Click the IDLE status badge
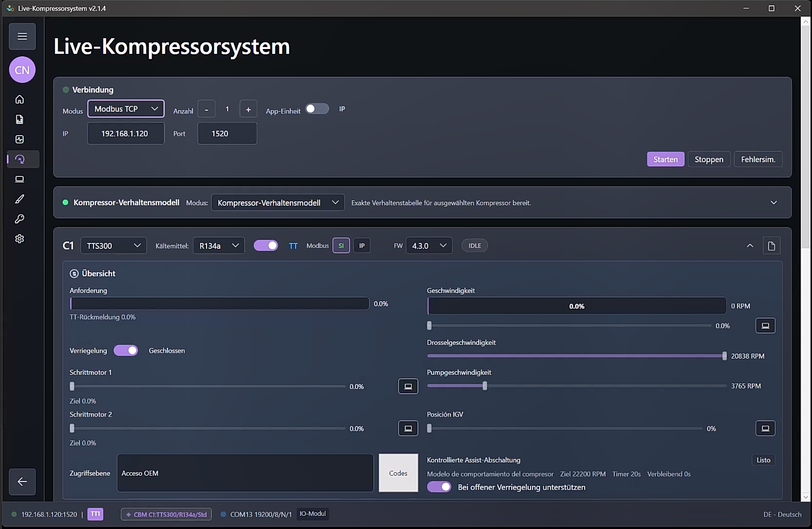The height and width of the screenshot is (529, 812). pyautogui.click(x=475, y=246)
